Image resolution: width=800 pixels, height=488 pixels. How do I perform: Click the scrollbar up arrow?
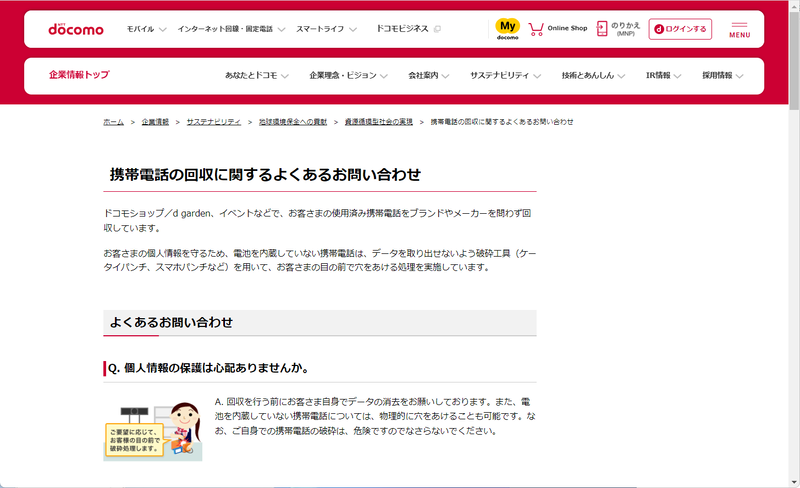[x=794, y=5]
